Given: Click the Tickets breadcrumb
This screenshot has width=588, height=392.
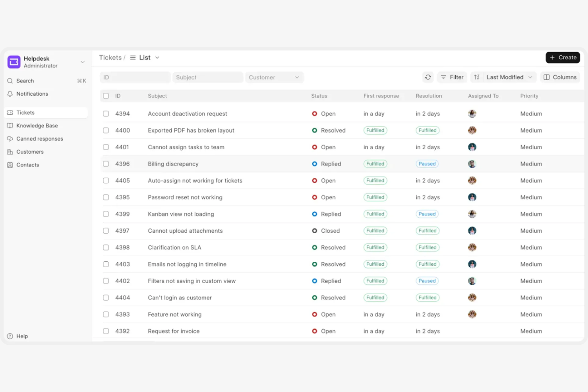Looking at the screenshot, I should coord(110,57).
